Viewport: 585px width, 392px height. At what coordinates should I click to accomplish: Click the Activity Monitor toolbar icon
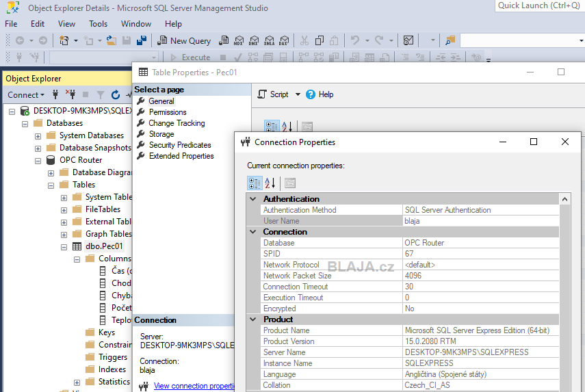408,40
